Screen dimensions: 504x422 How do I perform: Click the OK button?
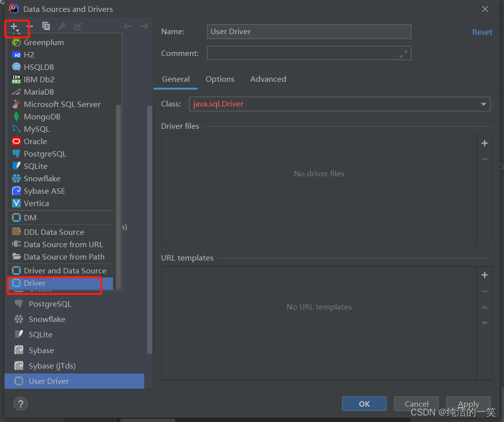(x=364, y=404)
